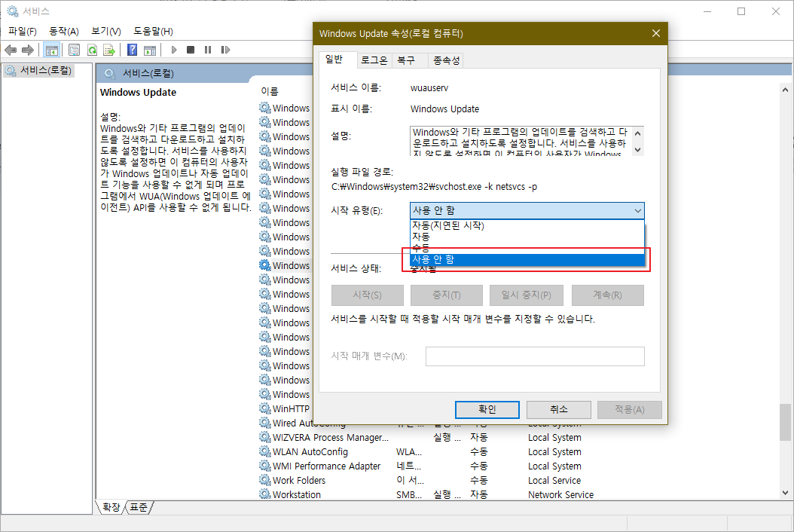Click the 확인 button
Image resolution: width=794 pixels, height=532 pixels.
[487, 409]
